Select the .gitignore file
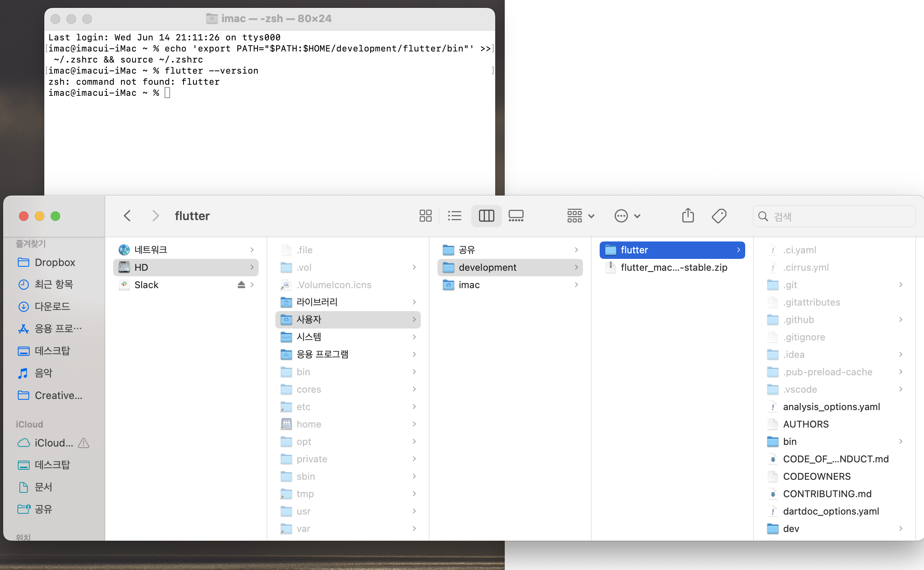This screenshot has height=570, width=924. [835, 337]
